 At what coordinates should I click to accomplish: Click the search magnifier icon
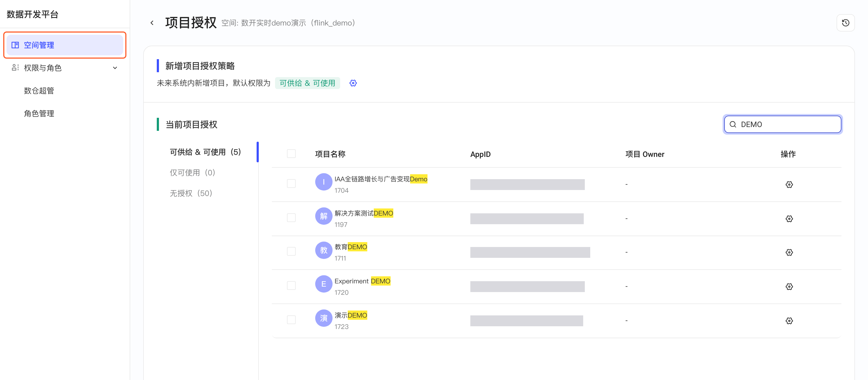[733, 124]
